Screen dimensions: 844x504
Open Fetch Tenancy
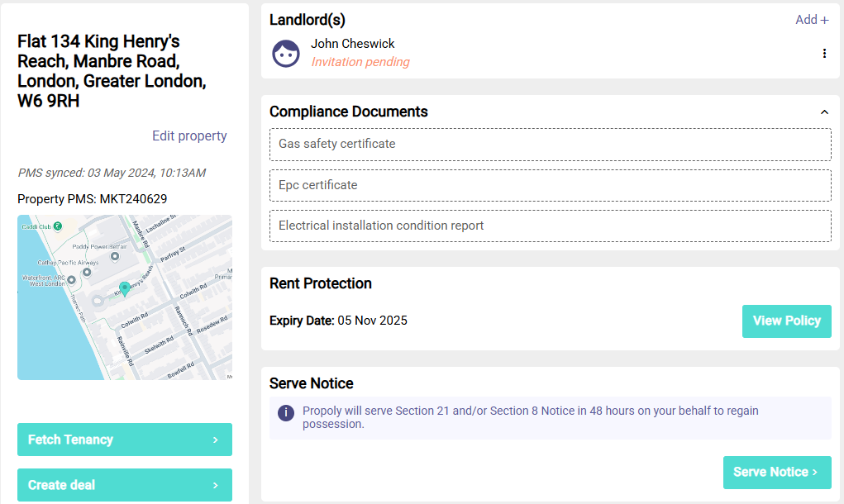point(125,440)
